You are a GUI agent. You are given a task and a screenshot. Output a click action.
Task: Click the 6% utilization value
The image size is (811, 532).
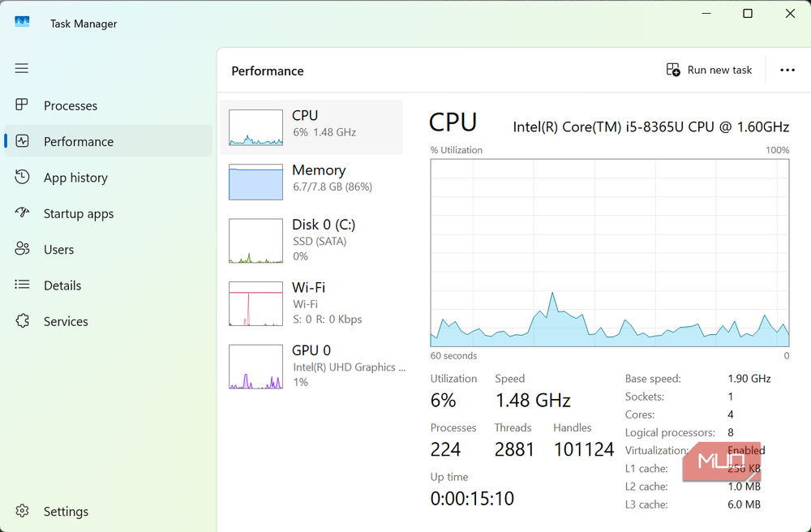click(x=444, y=400)
